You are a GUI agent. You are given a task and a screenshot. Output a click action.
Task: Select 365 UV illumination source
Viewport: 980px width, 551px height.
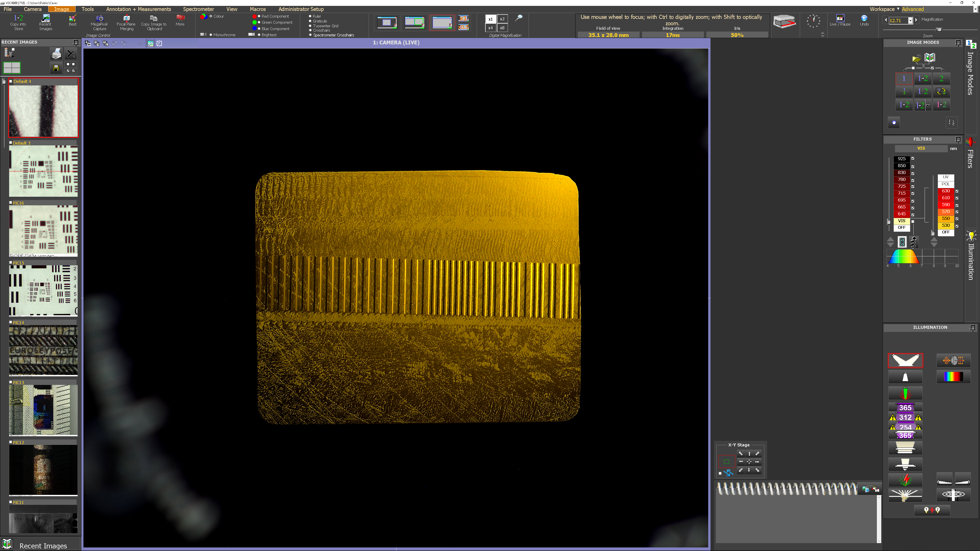coord(905,408)
